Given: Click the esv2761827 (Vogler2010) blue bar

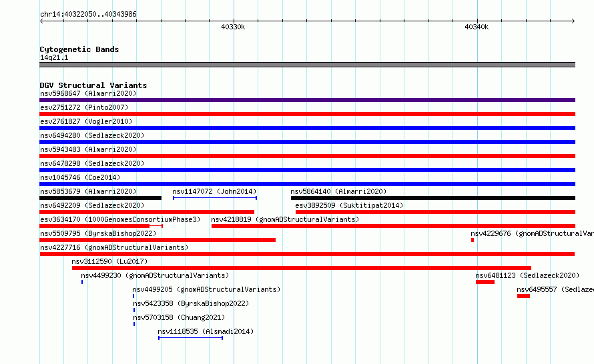Looking at the screenshot, I should tap(307, 128).
